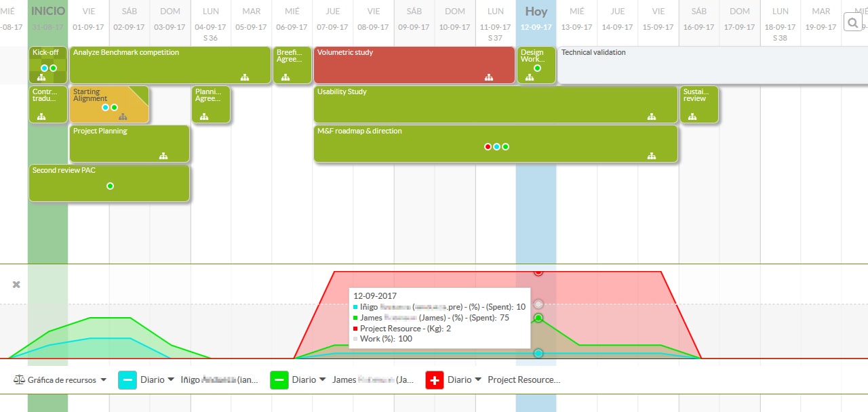This screenshot has height=412, width=868.
Task: Click grey Work chart point on today
Action: pyautogui.click(x=538, y=304)
